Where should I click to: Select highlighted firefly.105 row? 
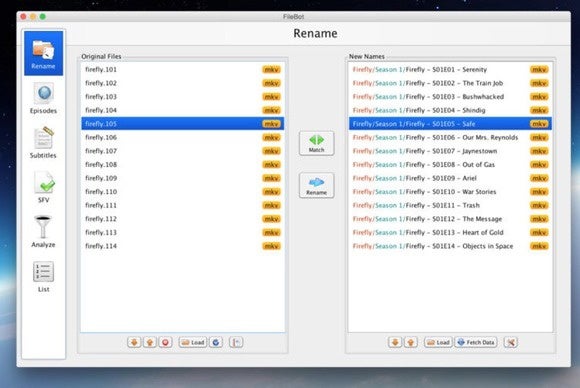pyautogui.click(x=183, y=124)
